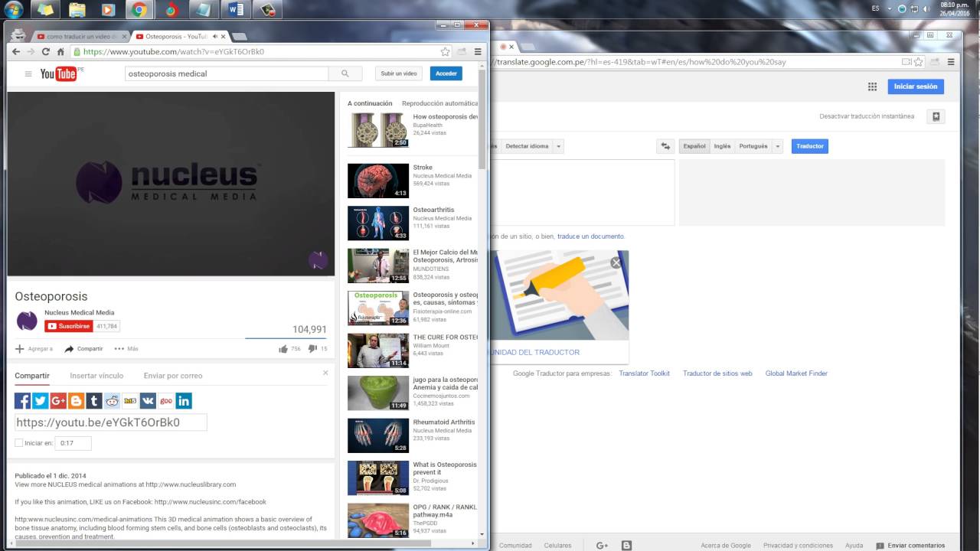Click the Compartir arrow button
980x551 pixels.
(x=84, y=348)
